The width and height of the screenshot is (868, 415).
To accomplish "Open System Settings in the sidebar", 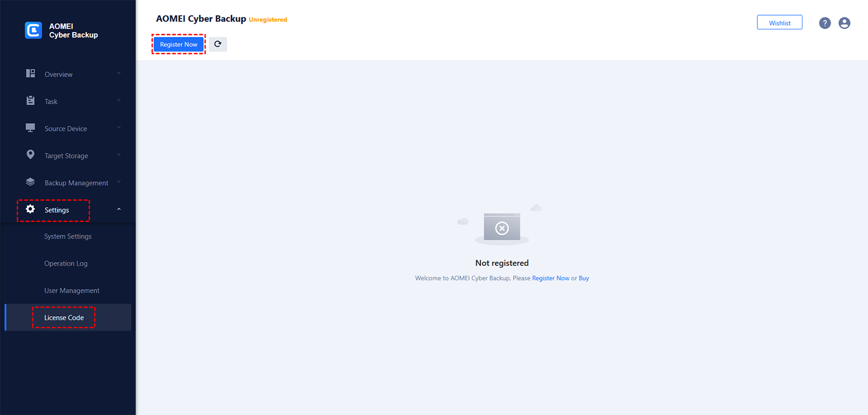I will [x=68, y=237].
